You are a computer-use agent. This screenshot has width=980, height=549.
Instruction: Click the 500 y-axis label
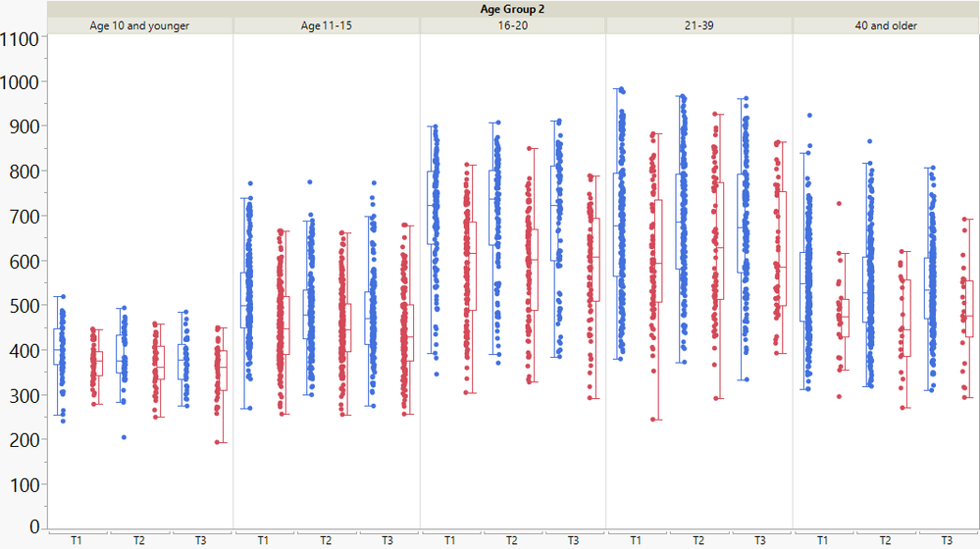pyautogui.click(x=25, y=306)
